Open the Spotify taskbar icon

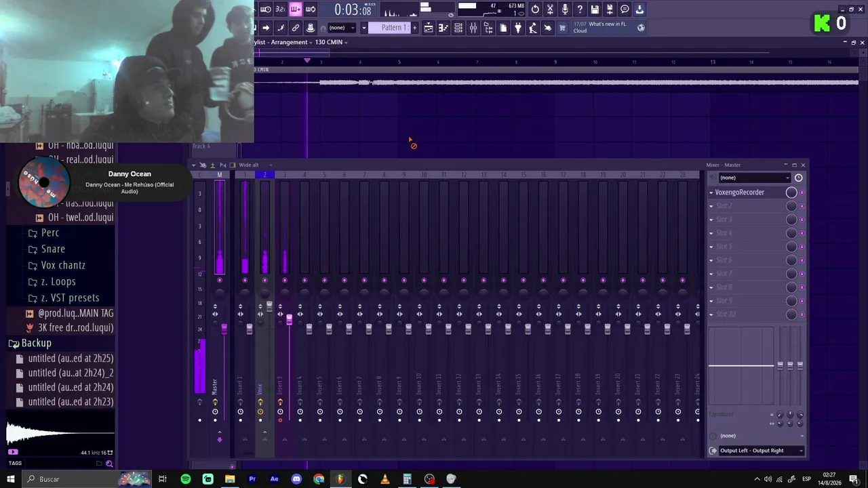point(186,479)
